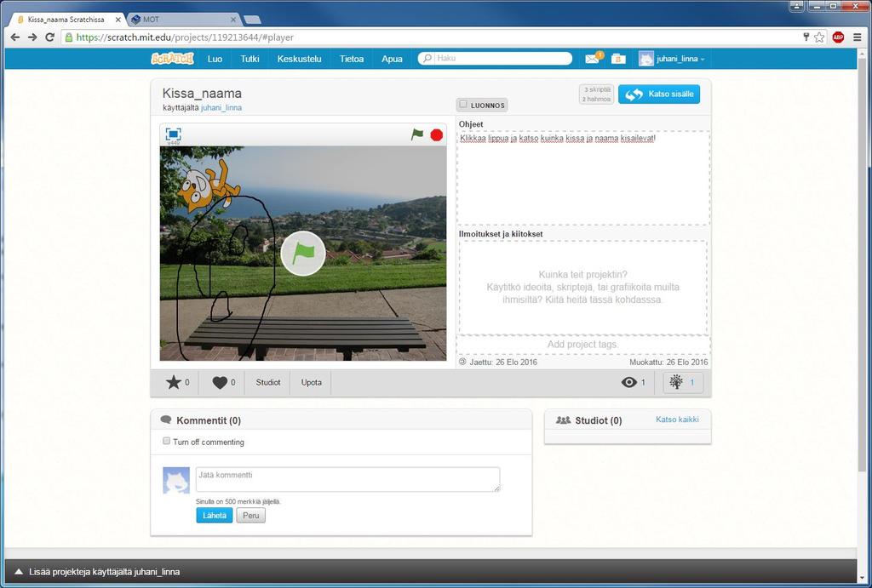872x588 pixels.
Task: Click browser forward arrow
Action: [x=32, y=37]
